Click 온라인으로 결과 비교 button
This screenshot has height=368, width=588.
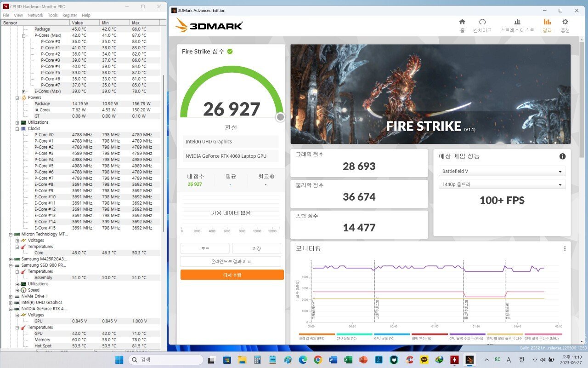(231, 261)
